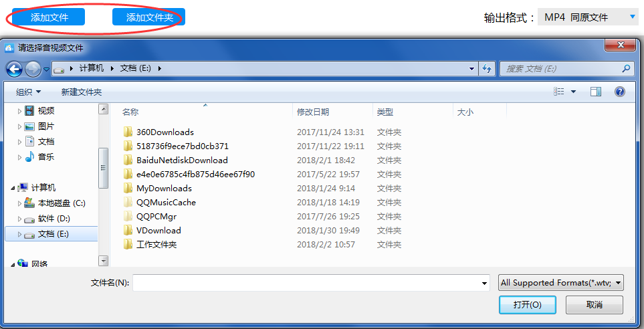Expand the address bar history dropdown
This screenshot has height=329, width=644.
(x=471, y=69)
